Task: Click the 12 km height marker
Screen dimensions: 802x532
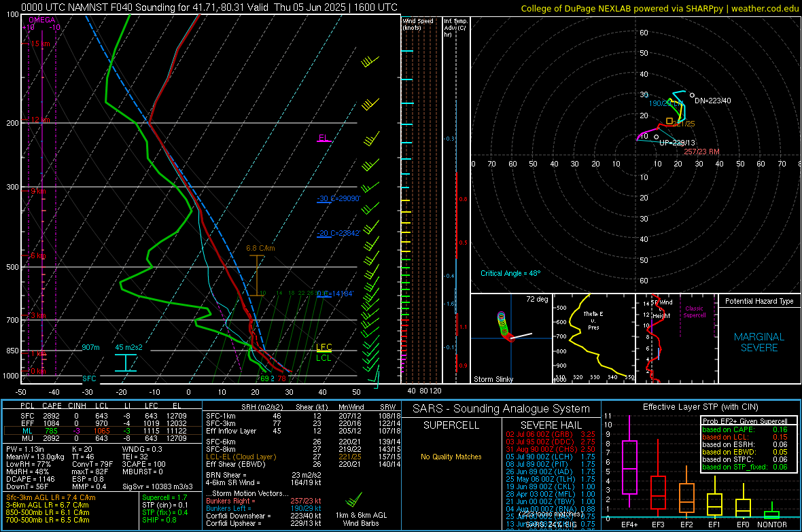Action: click(x=40, y=120)
